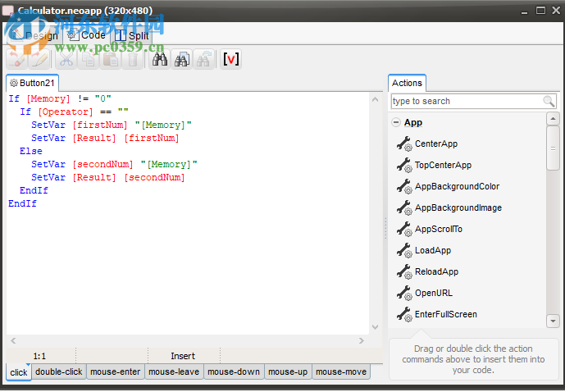Open the double-click event tab
The height and width of the screenshot is (392, 565).
[58, 371]
